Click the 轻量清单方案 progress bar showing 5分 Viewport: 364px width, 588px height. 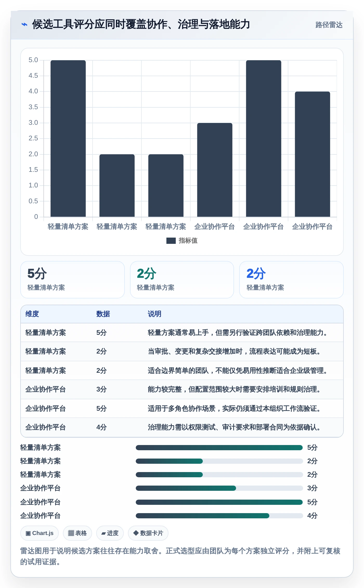click(219, 448)
